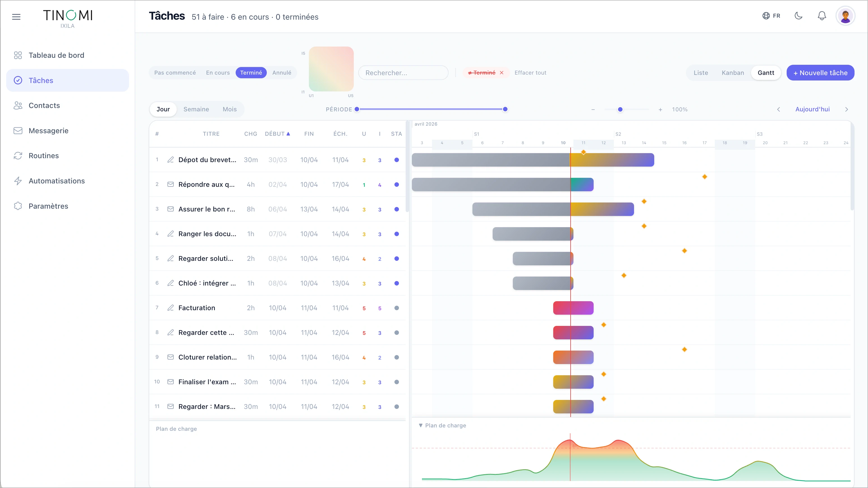The width and height of the screenshot is (868, 488).
Task: Select the Gantt view tab
Action: point(766,73)
